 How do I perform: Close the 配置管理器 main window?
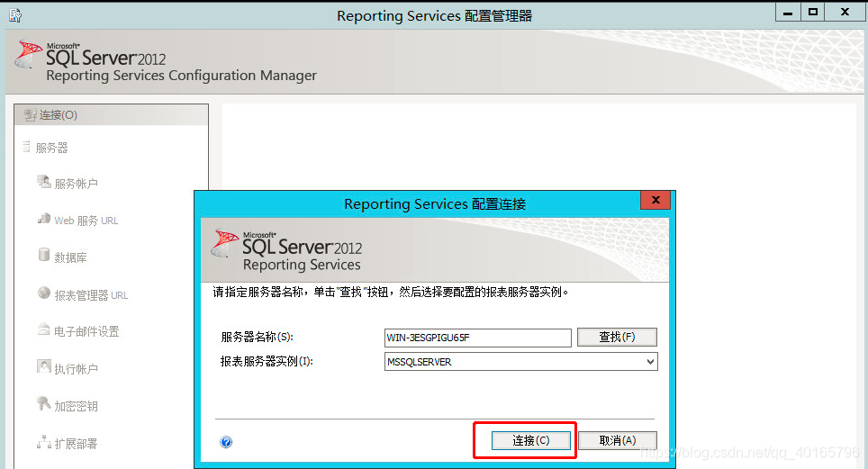[x=845, y=13]
